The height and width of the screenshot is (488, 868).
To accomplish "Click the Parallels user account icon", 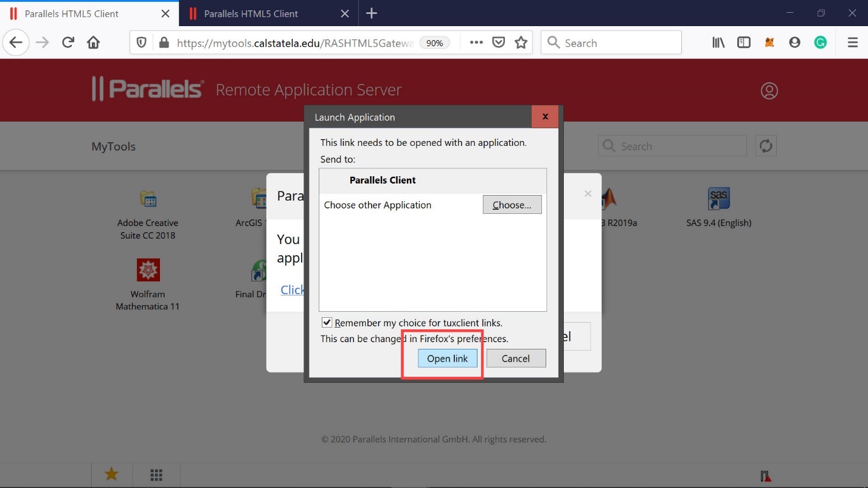I will pyautogui.click(x=769, y=91).
